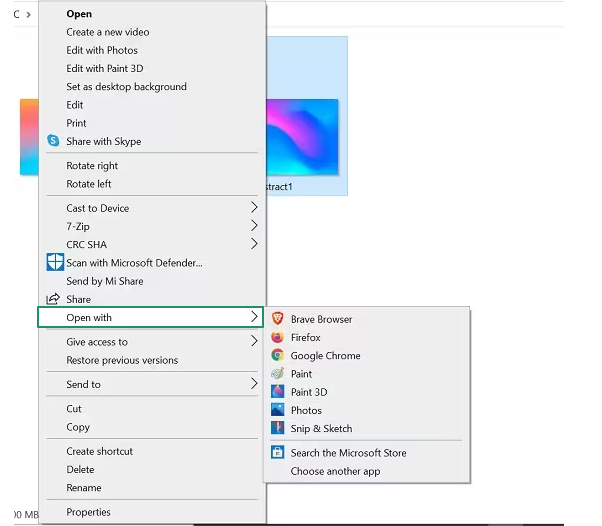Select Create shortcut
Viewport: 602px width, 526px height.
pos(99,451)
